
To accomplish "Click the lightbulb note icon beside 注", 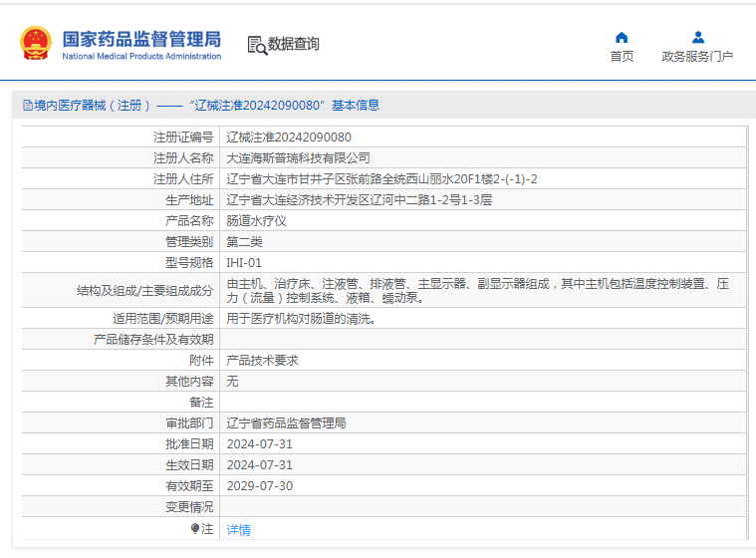I will (x=195, y=529).
